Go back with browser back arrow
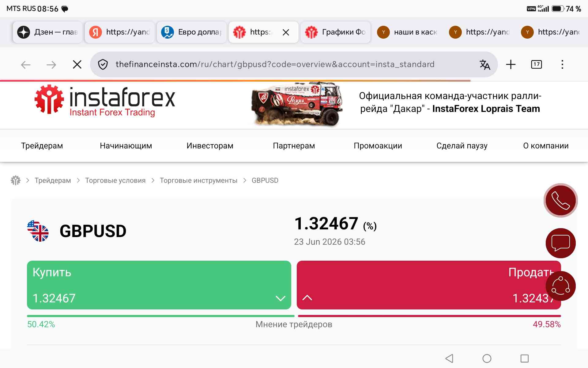 (x=26, y=65)
